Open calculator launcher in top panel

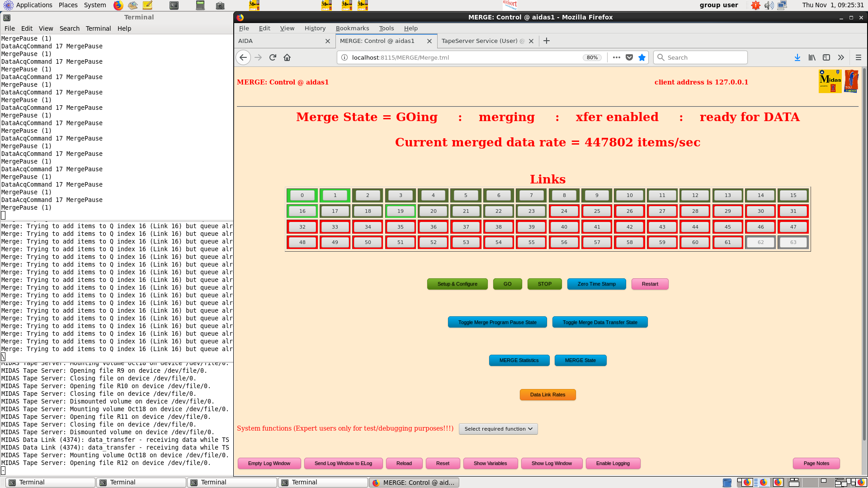[x=200, y=5]
